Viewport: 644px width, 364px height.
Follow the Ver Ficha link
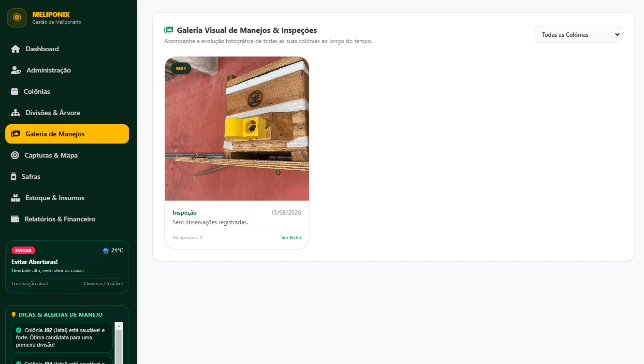291,238
